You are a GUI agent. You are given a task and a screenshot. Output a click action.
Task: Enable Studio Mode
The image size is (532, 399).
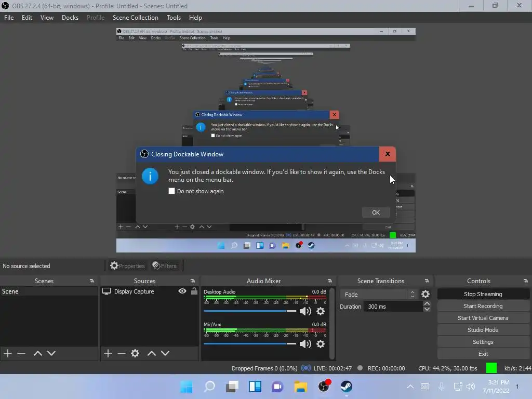tap(483, 330)
